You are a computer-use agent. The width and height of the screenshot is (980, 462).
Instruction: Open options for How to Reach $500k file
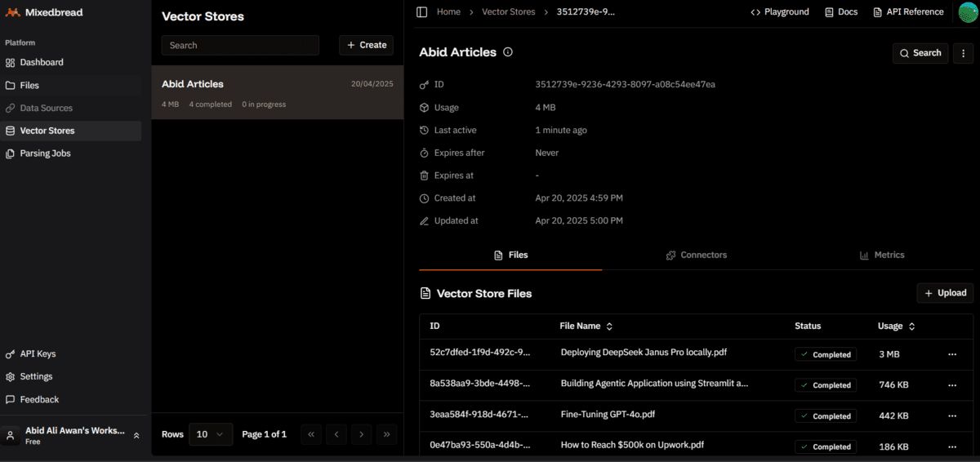point(952,446)
